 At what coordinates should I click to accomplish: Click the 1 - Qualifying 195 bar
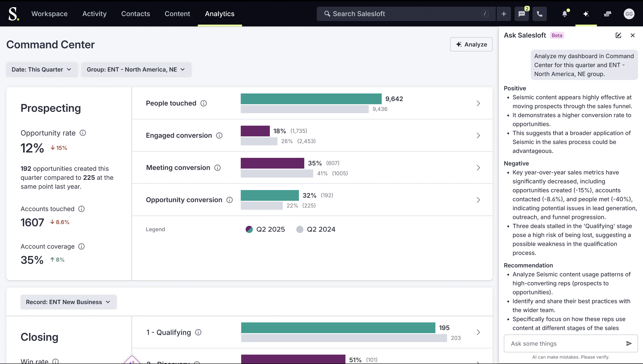(x=338, y=328)
